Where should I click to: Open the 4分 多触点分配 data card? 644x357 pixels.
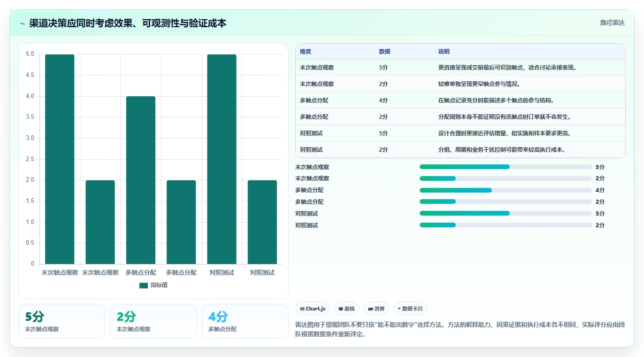245,321
